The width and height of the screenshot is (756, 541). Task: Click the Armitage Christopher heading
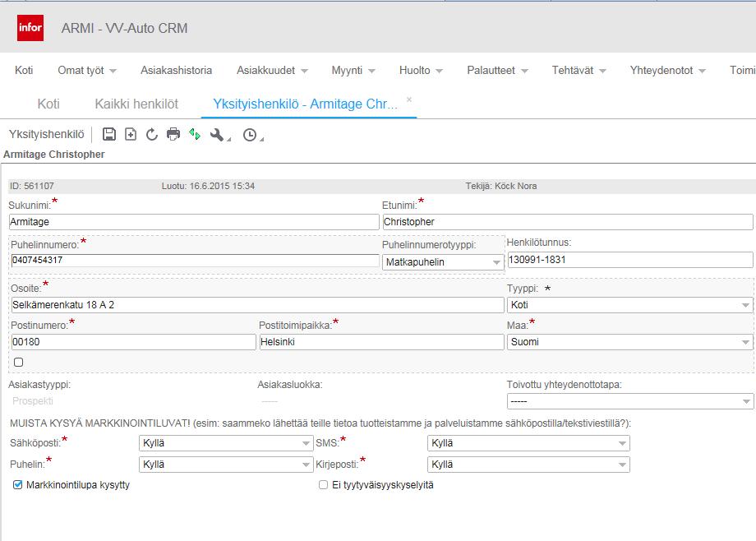pyautogui.click(x=54, y=155)
